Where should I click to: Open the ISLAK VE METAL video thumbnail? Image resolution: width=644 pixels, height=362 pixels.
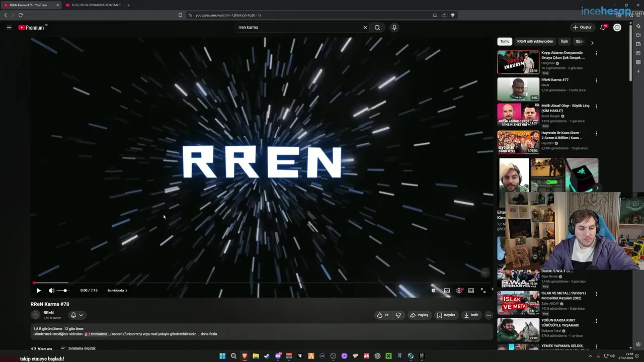[518, 303]
